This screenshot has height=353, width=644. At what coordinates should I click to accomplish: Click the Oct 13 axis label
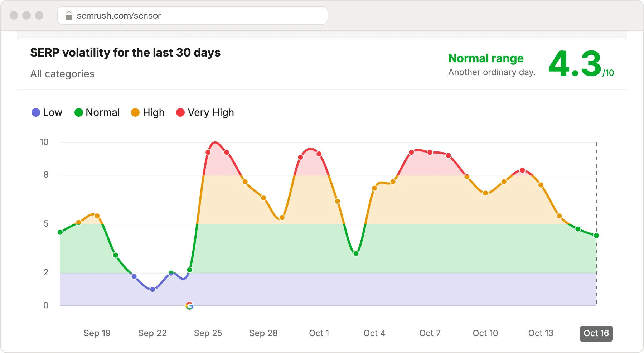[x=541, y=333]
